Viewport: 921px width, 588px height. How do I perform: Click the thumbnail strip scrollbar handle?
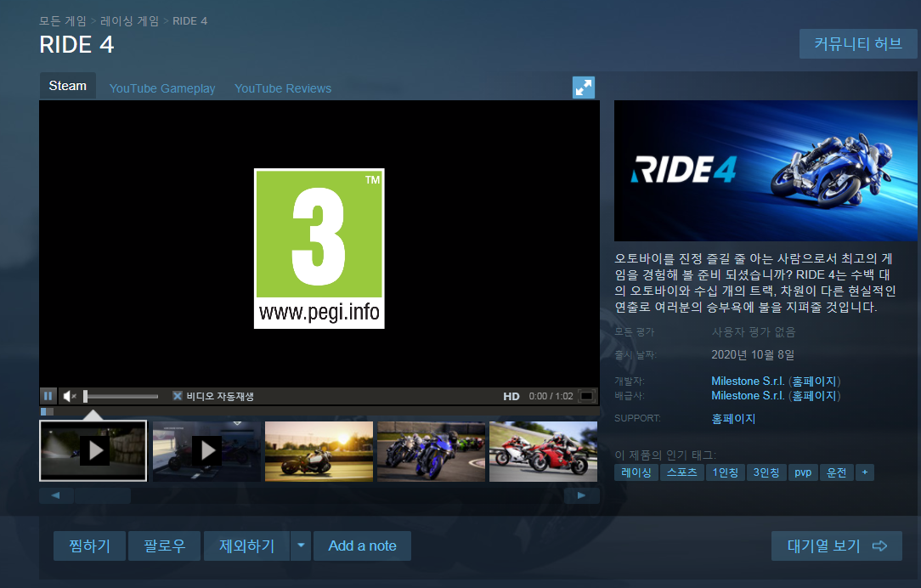coord(103,495)
